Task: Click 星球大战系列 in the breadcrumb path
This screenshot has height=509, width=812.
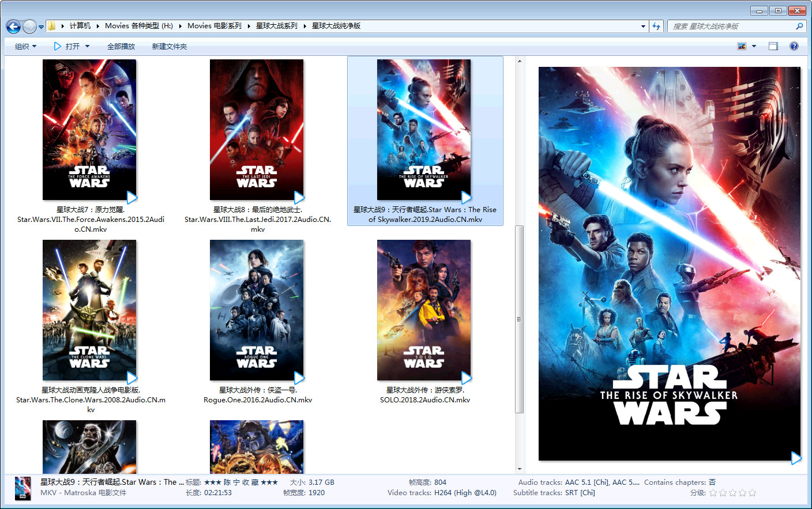Action: tap(277, 26)
